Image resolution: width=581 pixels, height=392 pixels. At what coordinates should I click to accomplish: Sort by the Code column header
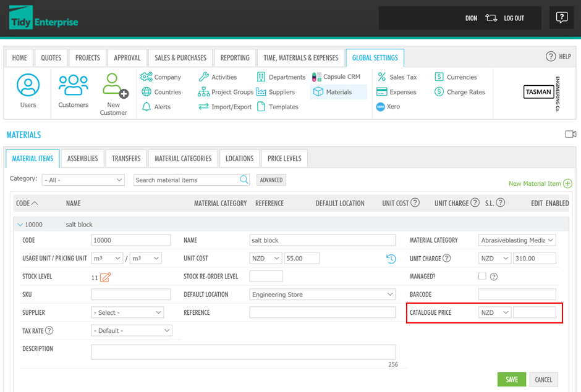27,203
